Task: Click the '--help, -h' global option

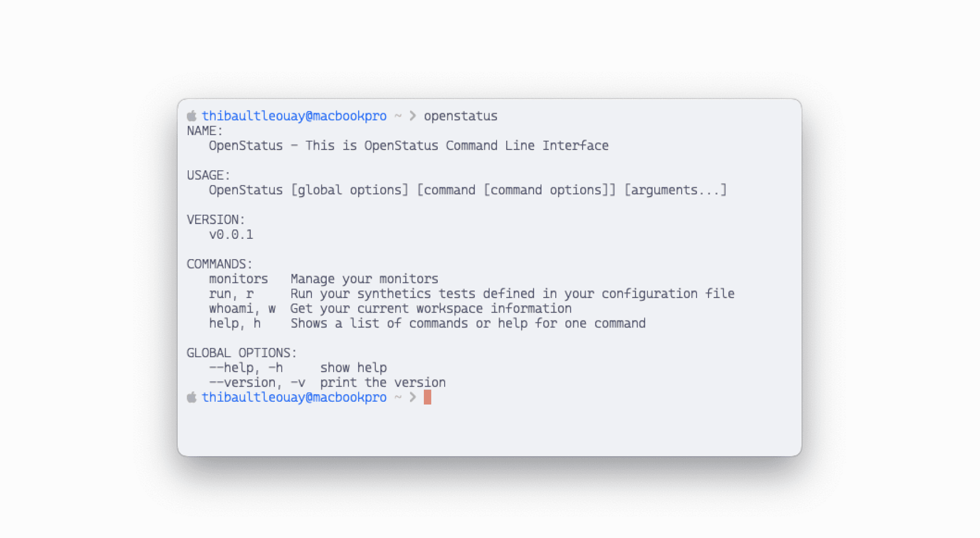Action: 246,368
